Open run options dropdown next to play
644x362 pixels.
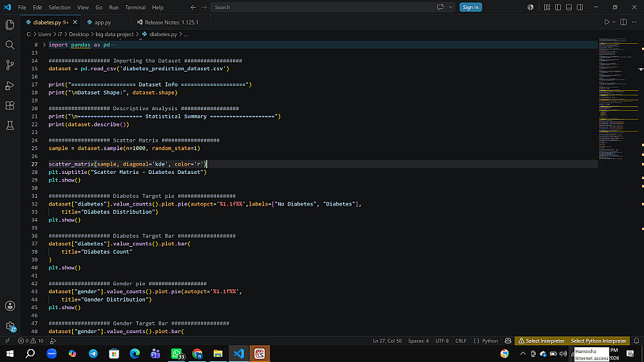coord(614,22)
